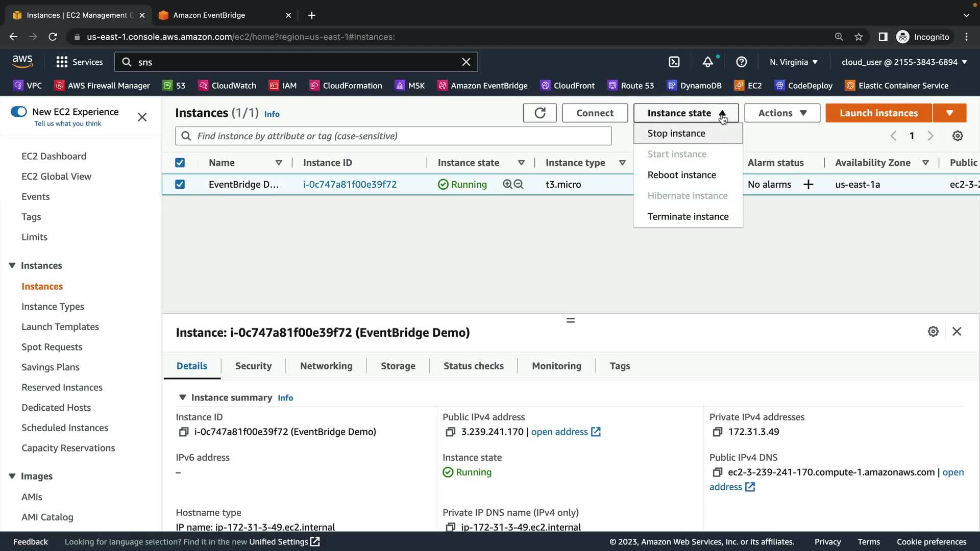Collapse the Instance summary section
The width and height of the screenshot is (980, 551).
(x=182, y=397)
